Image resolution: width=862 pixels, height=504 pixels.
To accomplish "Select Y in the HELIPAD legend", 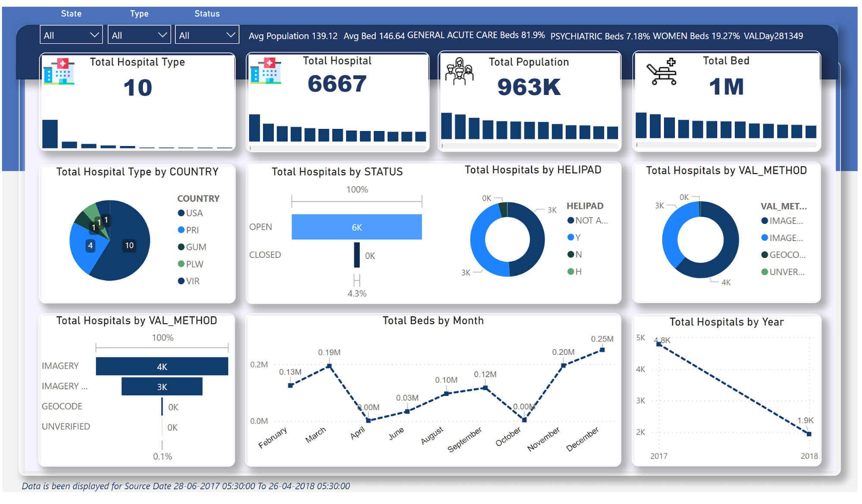I will point(574,237).
